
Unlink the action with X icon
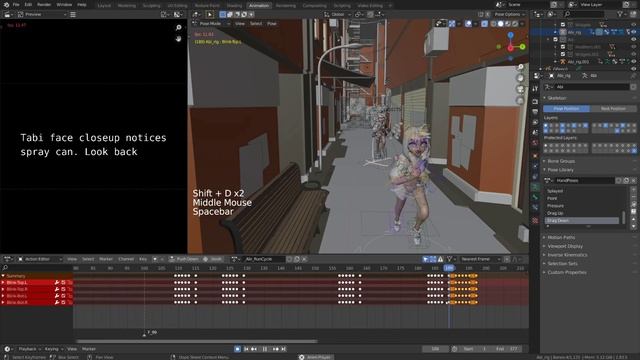click(304, 259)
